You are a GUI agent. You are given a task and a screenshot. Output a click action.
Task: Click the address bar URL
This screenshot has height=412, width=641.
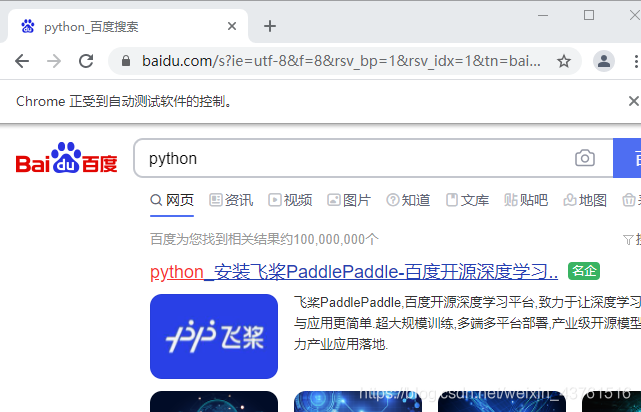(341, 61)
